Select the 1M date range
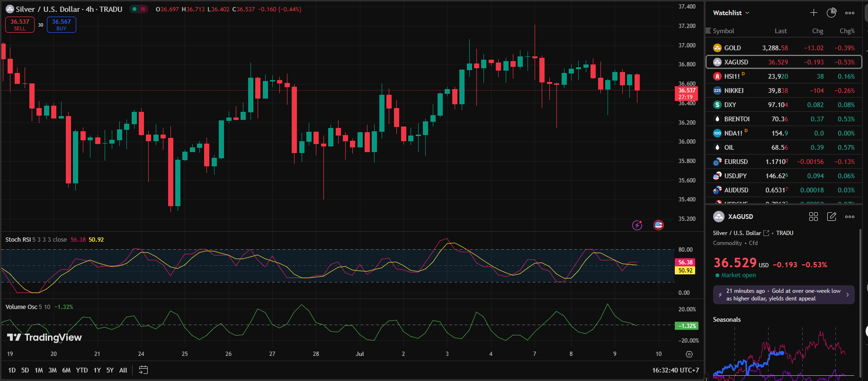The image size is (868, 381). point(39,370)
